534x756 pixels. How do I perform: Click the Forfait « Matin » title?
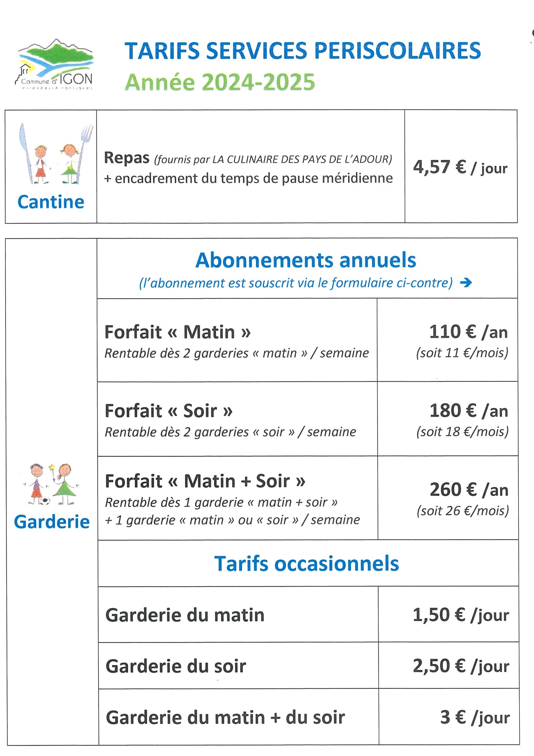click(177, 332)
